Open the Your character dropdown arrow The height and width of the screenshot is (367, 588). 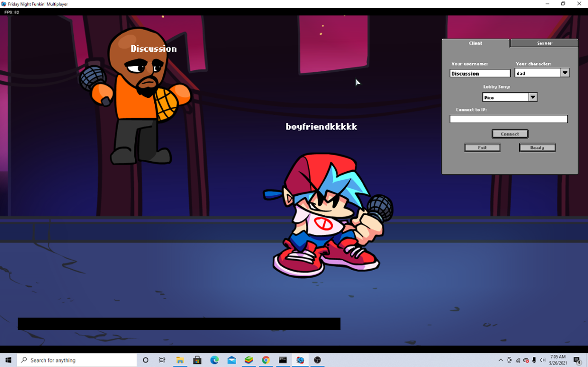pyautogui.click(x=565, y=73)
